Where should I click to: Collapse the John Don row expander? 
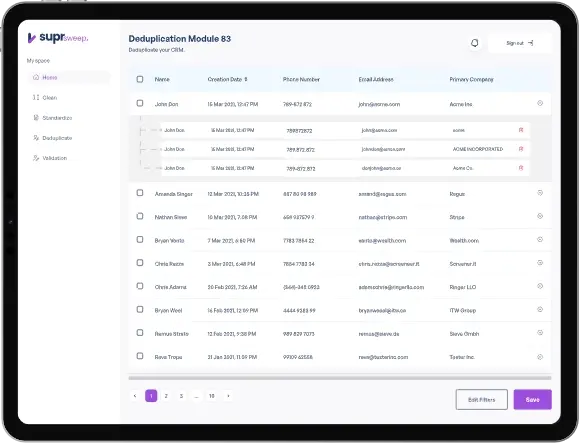(540, 103)
